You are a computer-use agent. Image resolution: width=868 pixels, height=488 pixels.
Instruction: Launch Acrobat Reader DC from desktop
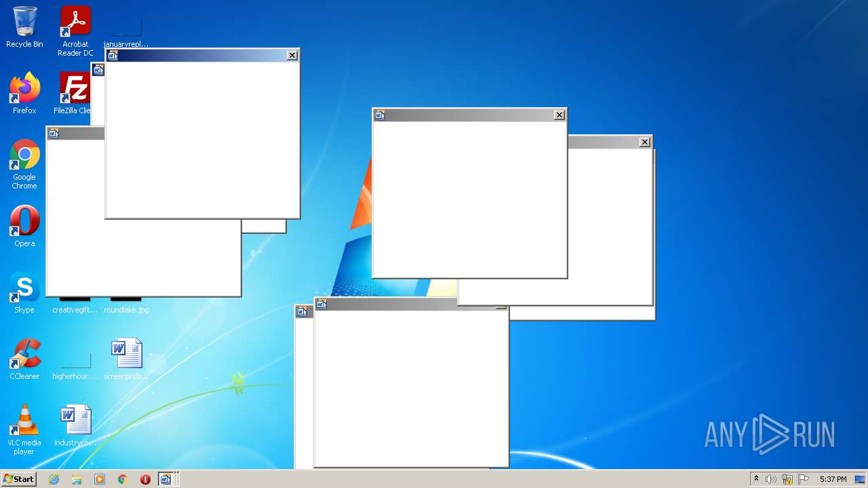[x=75, y=31]
